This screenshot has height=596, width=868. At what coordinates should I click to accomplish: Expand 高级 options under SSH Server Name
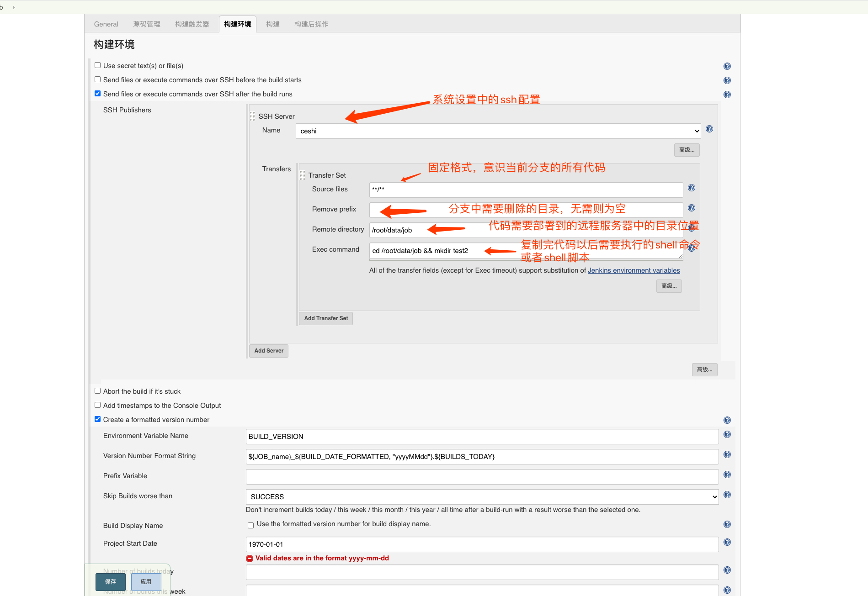pyautogui.click(x=687, y=150)
